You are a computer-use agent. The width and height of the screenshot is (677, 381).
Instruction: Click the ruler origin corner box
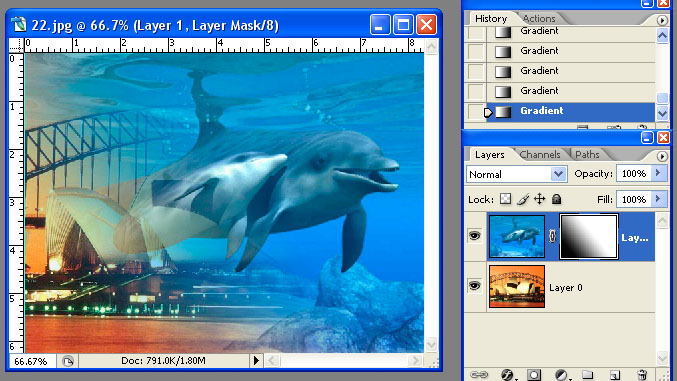point(16,45)
